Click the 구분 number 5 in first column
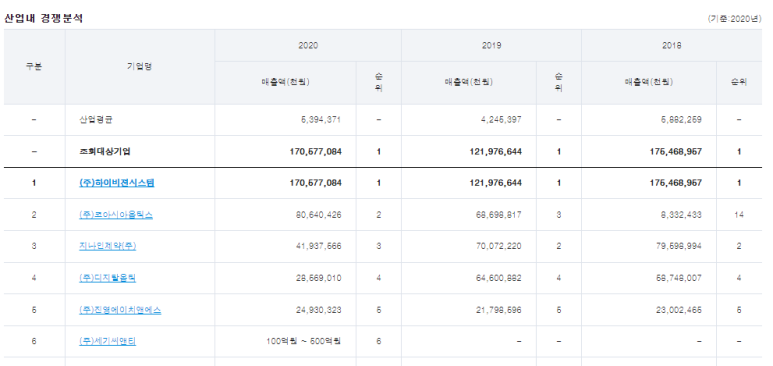The width and height of the screenshot is (773, 366). click(34, 310)
